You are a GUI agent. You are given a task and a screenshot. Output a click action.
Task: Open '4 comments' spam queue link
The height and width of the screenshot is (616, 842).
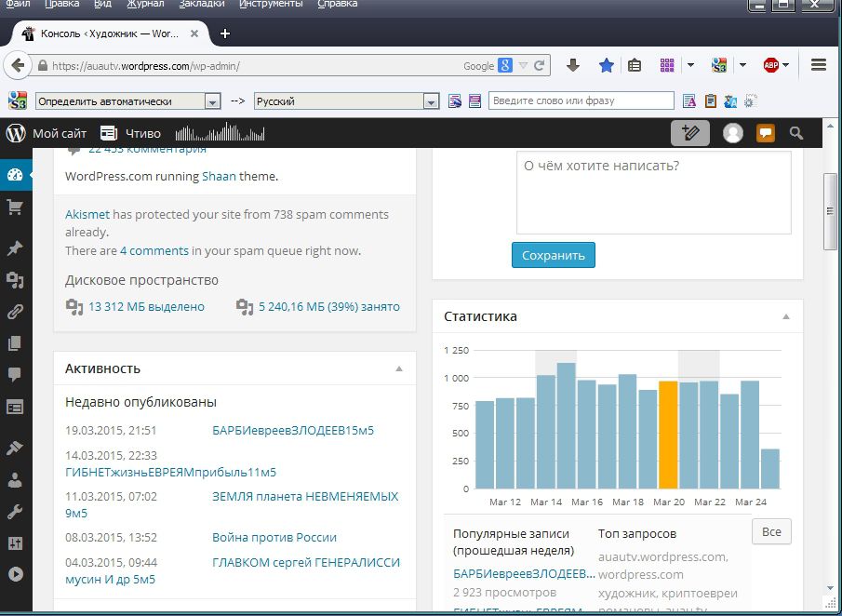point(154,251)
